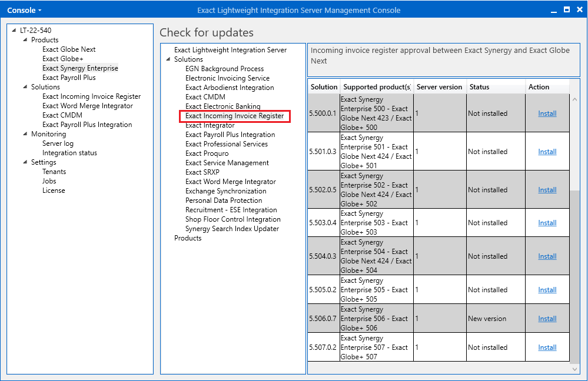Install solution version 5.500.0.1
588x381 pixels.
click(547, 113)
